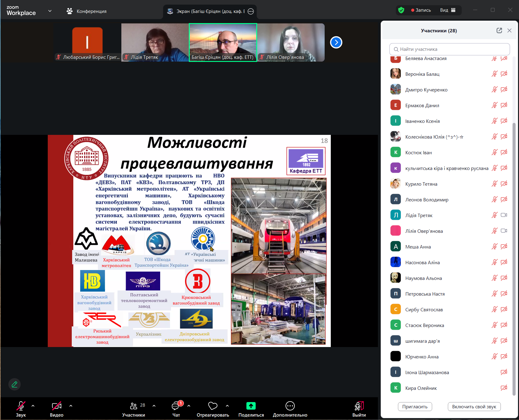519x420 pixels.
Task: Click camera-off icon for Ілона Шармазанова
Action: coord(504,372)
